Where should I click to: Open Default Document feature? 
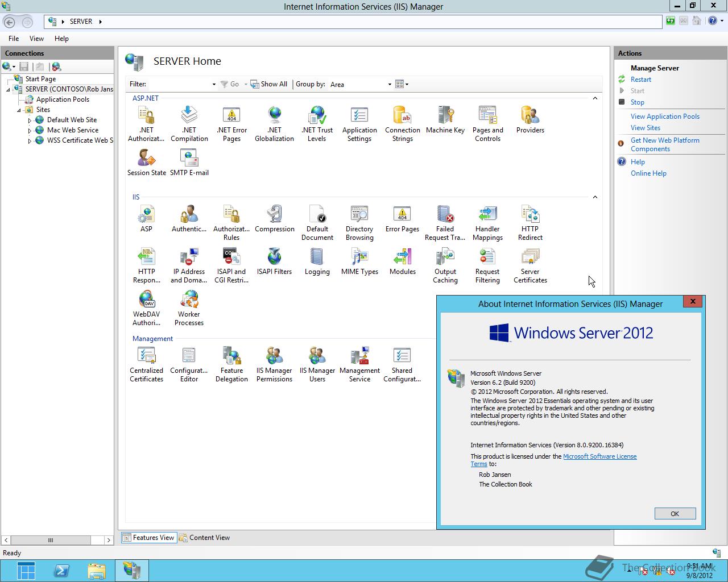tap(317, 223)
